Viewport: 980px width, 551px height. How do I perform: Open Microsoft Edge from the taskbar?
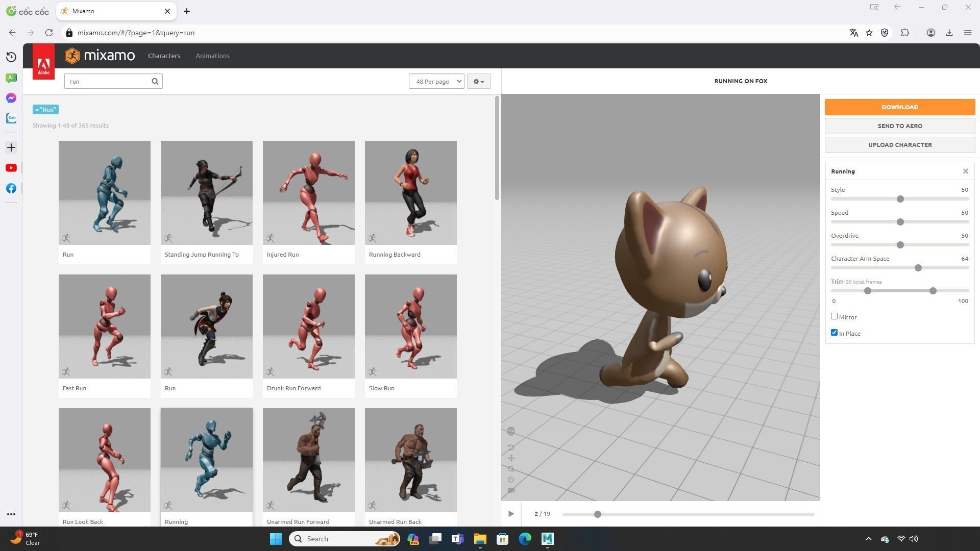click(525, 539)
